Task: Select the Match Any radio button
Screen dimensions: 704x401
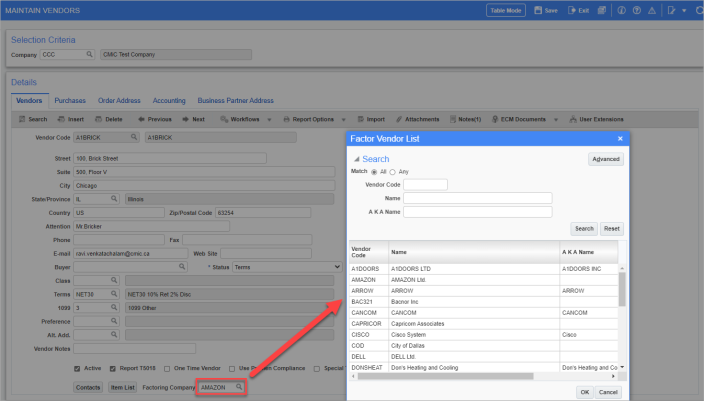Action: 392,172
